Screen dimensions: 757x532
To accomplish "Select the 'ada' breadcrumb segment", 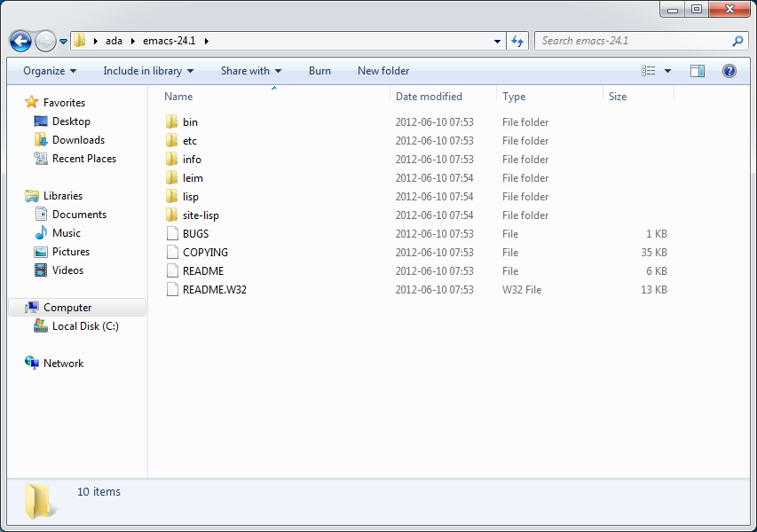I will click(x=114, y=41).
